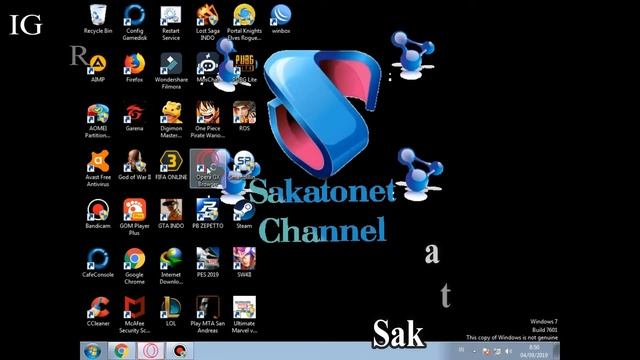
Task: Launch One Piece Pirate Warriors shortcut
Action: click(x=207, y=120)
